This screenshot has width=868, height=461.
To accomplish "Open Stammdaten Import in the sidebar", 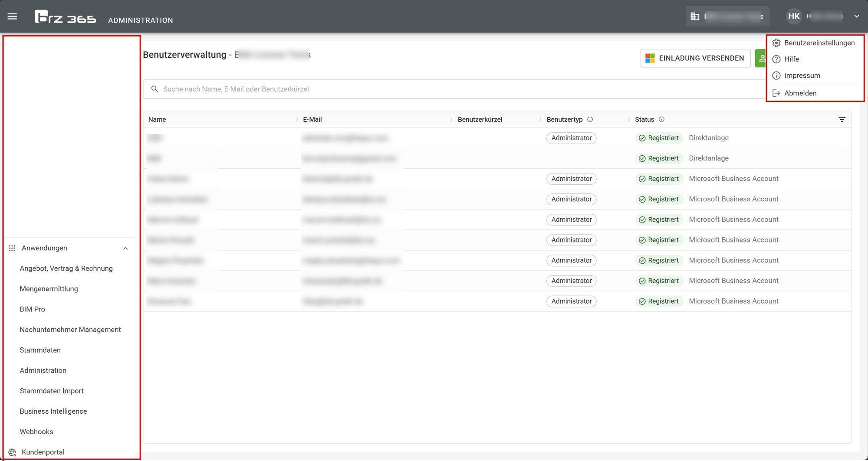I will click(x=52, y=391).
